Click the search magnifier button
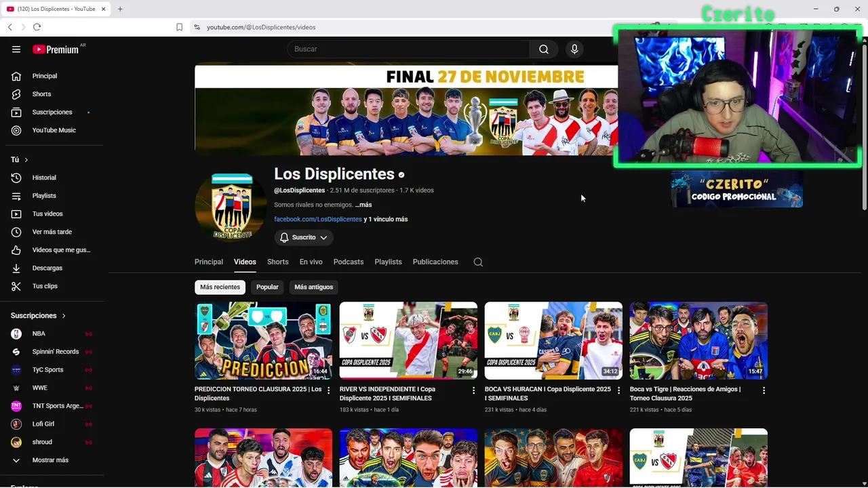868x488 pixels. point(544,49)
